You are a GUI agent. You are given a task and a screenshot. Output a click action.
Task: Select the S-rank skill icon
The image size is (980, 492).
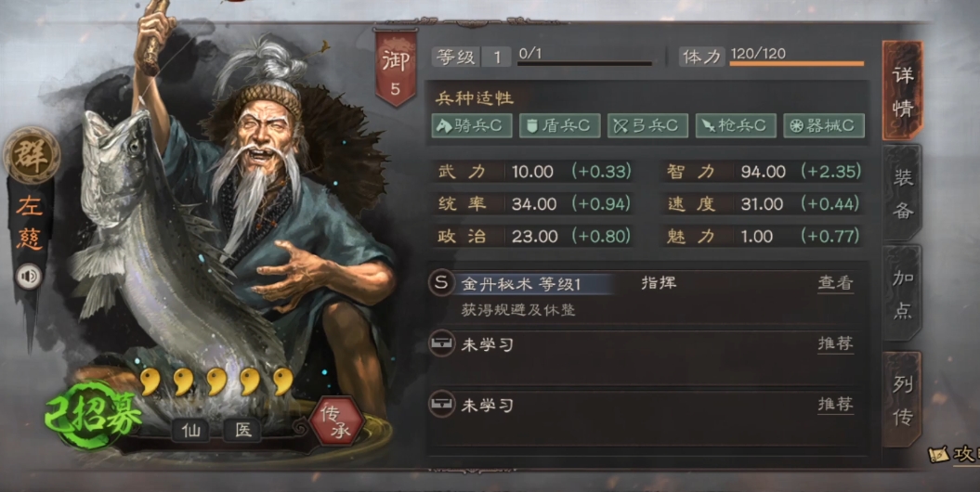441,283
